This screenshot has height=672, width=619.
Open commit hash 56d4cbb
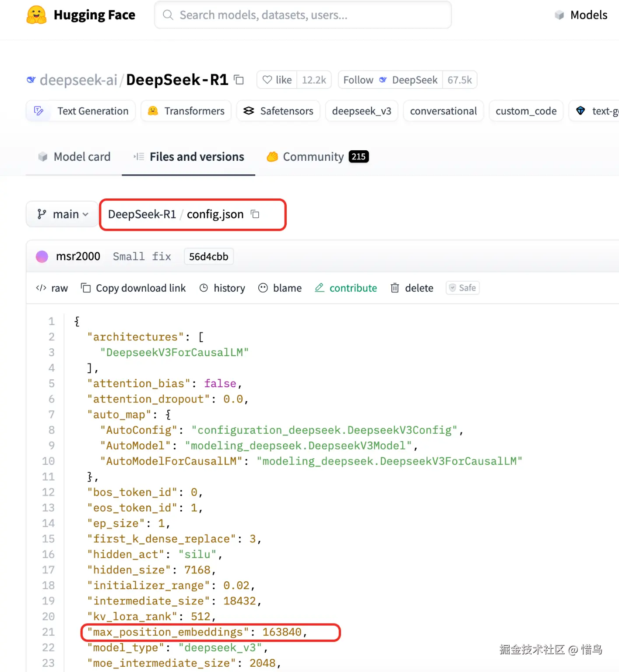[209, 256]
